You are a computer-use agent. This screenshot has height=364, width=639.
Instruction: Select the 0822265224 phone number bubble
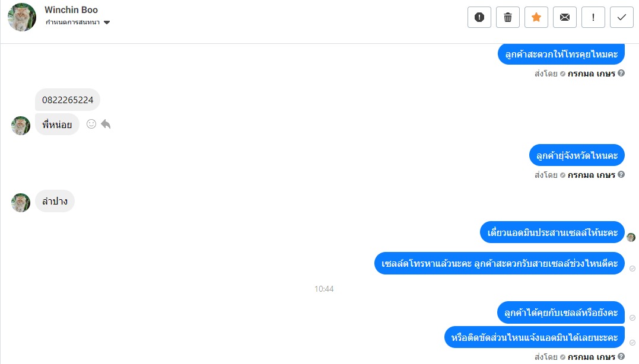tap(68, 100)
